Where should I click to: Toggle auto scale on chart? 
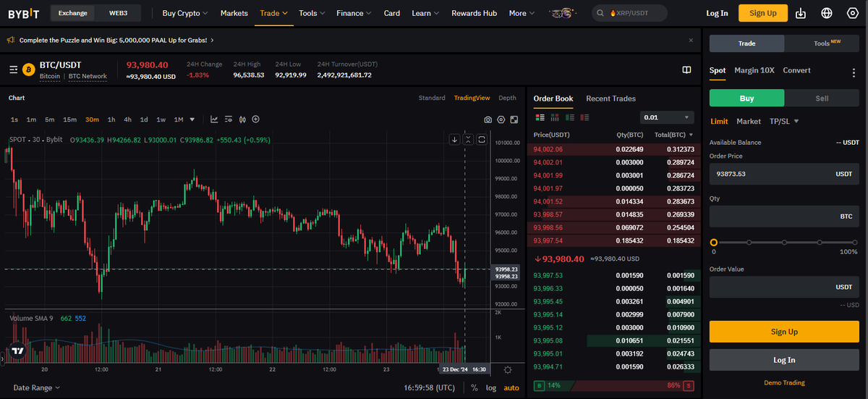511,388
